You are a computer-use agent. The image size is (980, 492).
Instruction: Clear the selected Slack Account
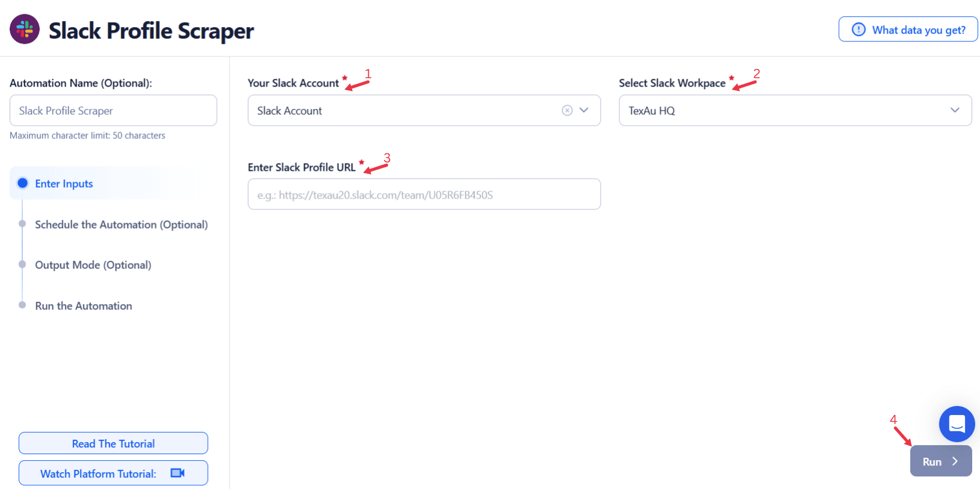567,110
